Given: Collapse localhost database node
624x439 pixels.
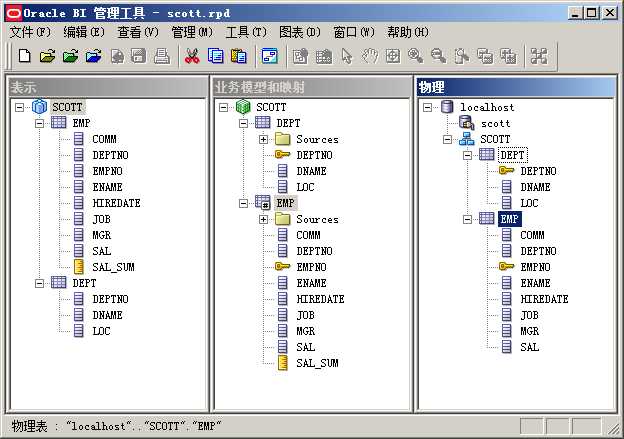Looking at the screenshot, I should coord(427,107).
